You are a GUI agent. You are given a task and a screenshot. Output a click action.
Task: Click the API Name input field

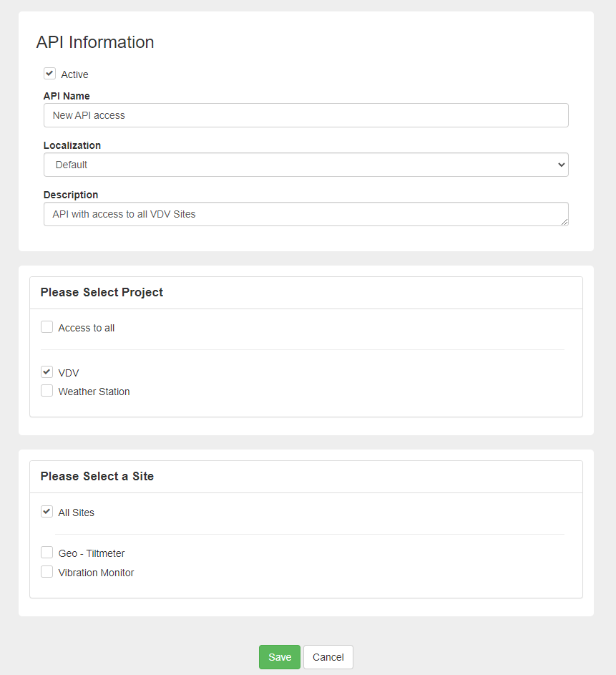click(x=305, y=115)
